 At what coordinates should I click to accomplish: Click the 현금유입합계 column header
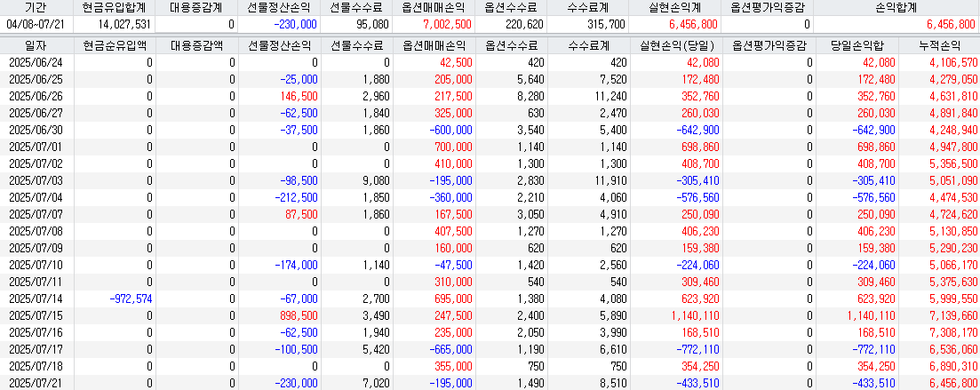click(x=114, y=7)
